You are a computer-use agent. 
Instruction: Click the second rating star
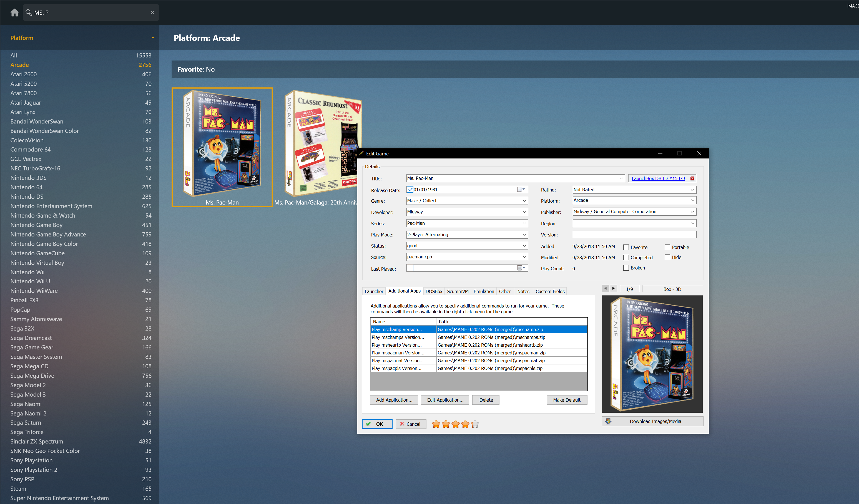coord(446,424)
